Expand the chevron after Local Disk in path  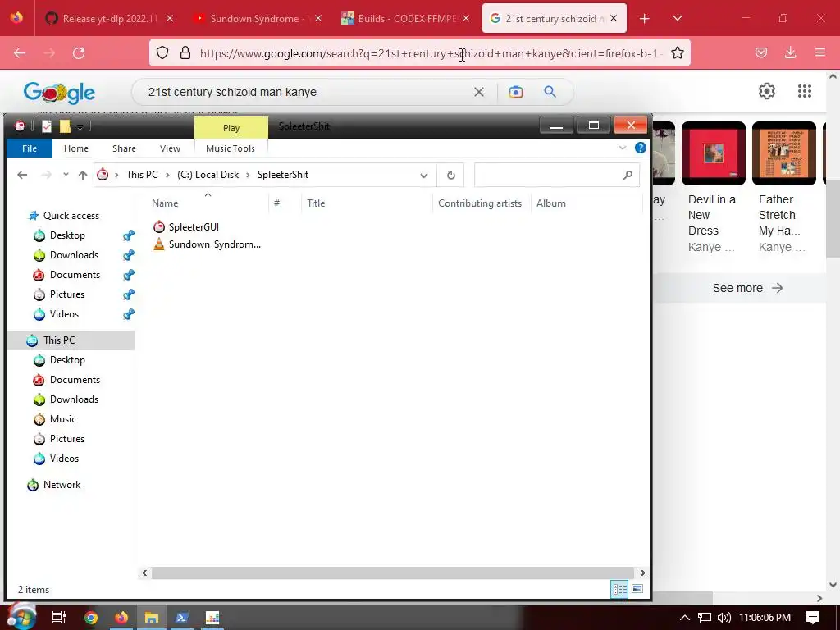(x=248, y=176)
